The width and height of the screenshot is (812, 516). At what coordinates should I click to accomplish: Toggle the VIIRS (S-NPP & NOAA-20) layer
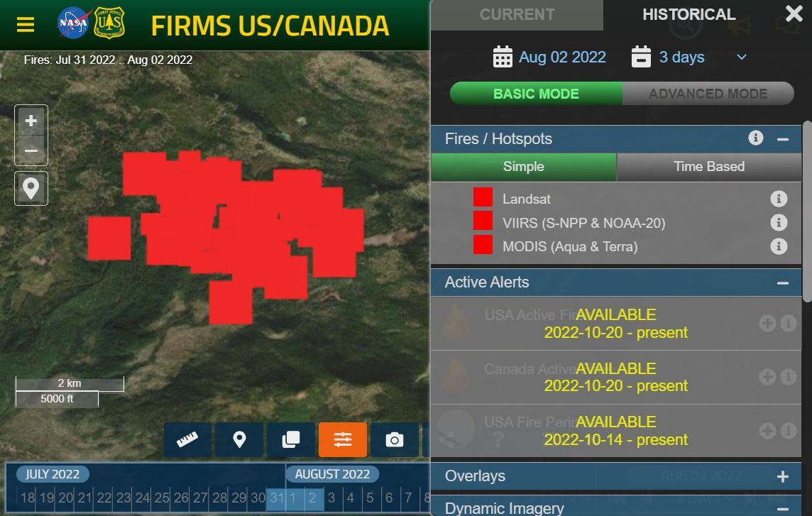[483, 221]
